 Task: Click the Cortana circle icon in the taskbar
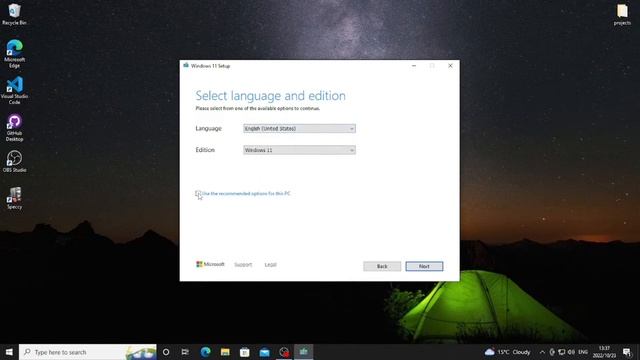point(166,352)
